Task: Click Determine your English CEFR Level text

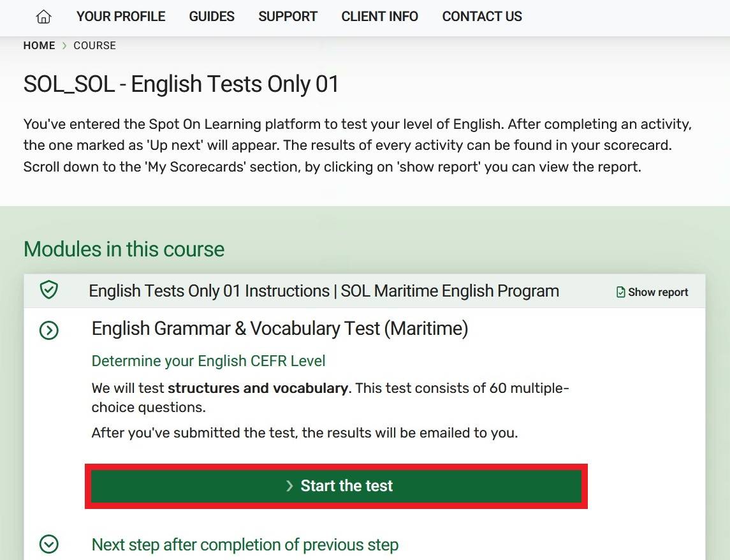Action: coord(208,361)
